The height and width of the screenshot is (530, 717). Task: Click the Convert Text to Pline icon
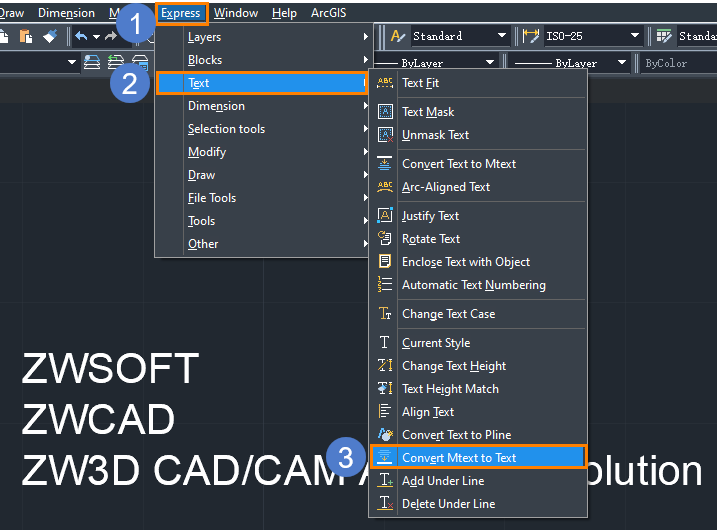click(385, 434)
